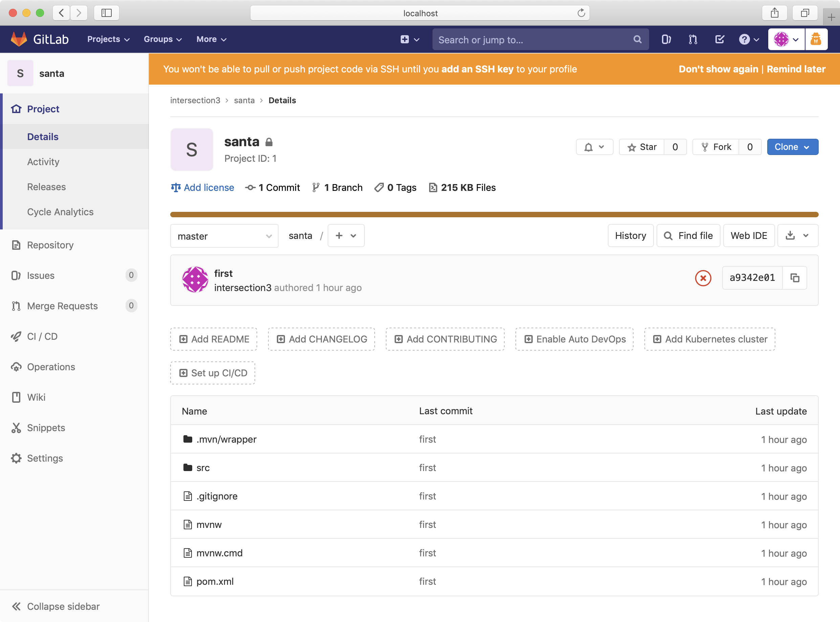Open the download source code dropdown
840x622 pixels.
(x=797, y=236)
